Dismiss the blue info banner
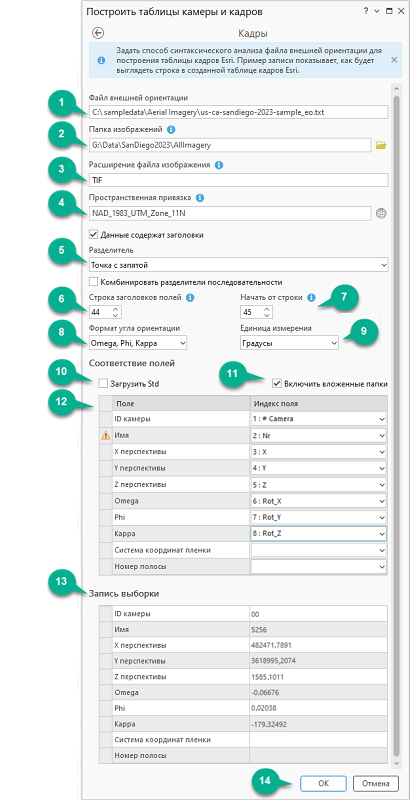 pos(394,60)
